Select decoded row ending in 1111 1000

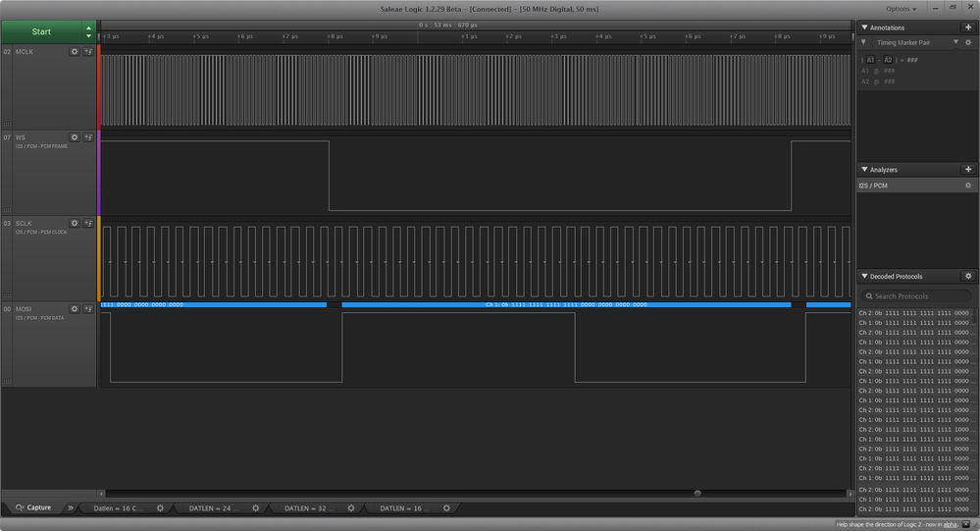click(x=913, y=430)
